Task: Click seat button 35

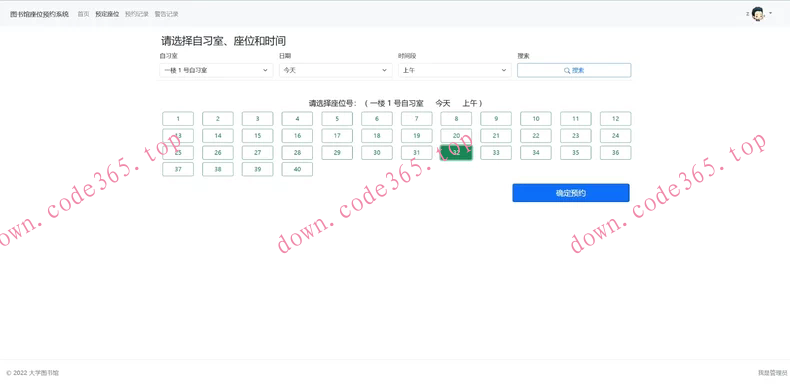Action: (575, 153)
